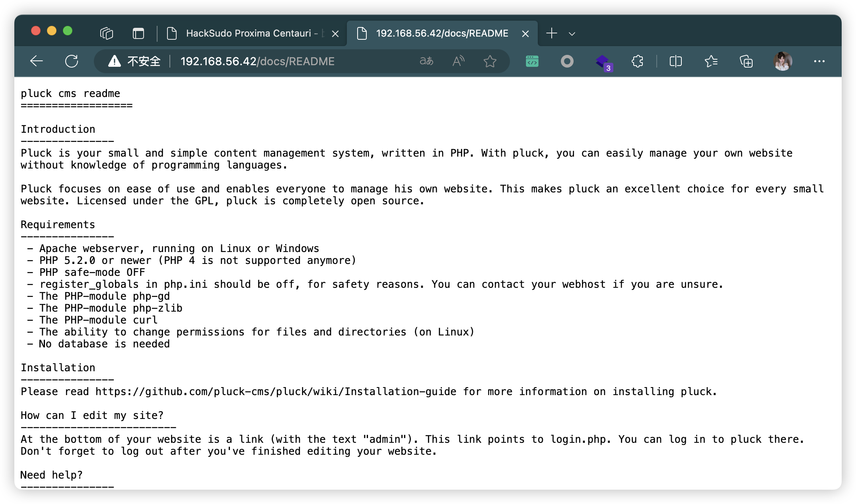This screenshot has height=504, width=856.
Task: Open the translate page icon
Action: point(426,61)
